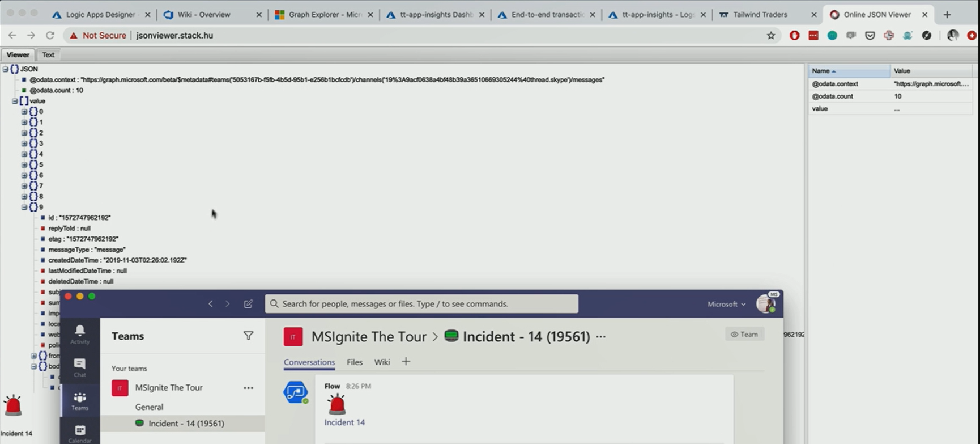
Task: Go forward in Teams navigation
Action: [228, 304]
